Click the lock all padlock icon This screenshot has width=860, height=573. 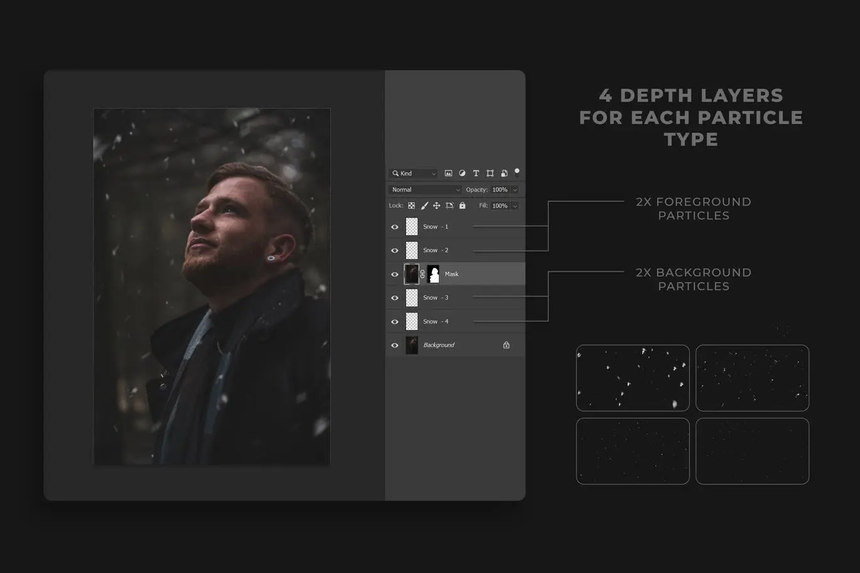point(462,205)
